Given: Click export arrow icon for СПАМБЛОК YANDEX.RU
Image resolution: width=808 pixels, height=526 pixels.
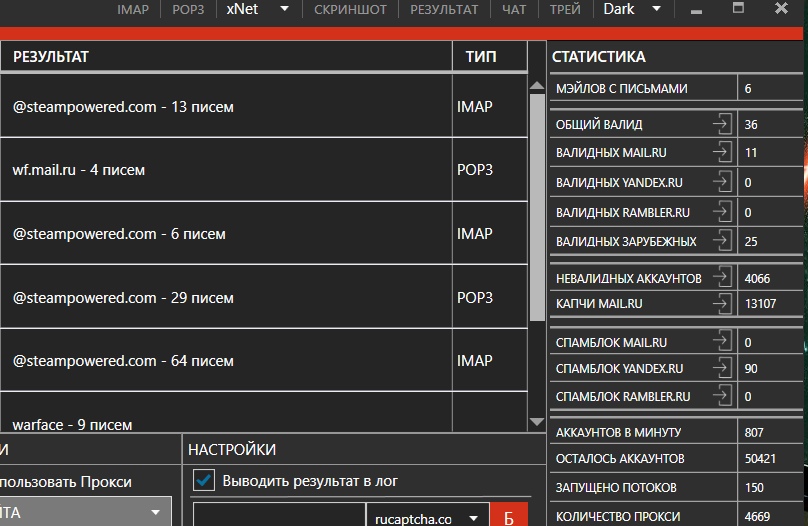Looking at the screenshot, I should (x=722, y=369).
